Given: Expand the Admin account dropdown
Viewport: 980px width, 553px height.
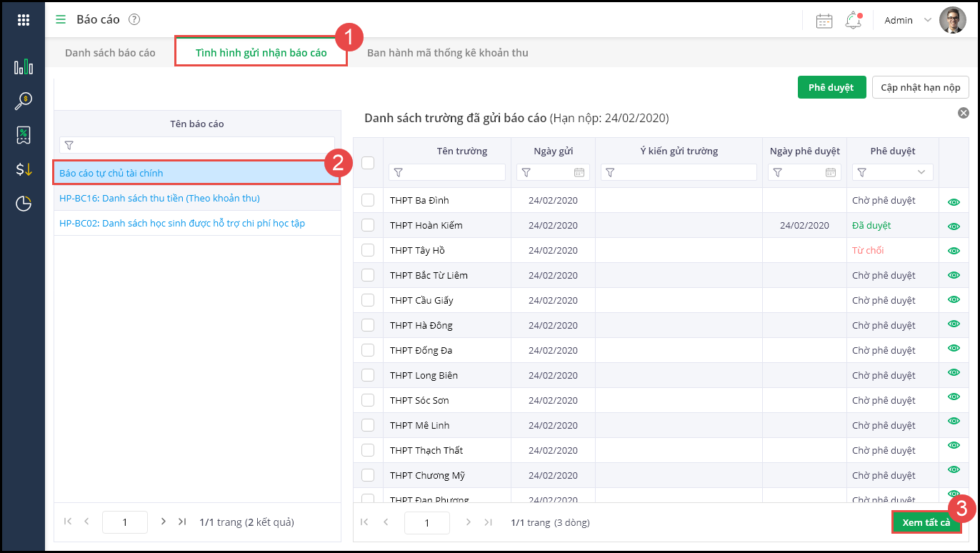Looking at the screenshot, I should click(x=928, y=20).
